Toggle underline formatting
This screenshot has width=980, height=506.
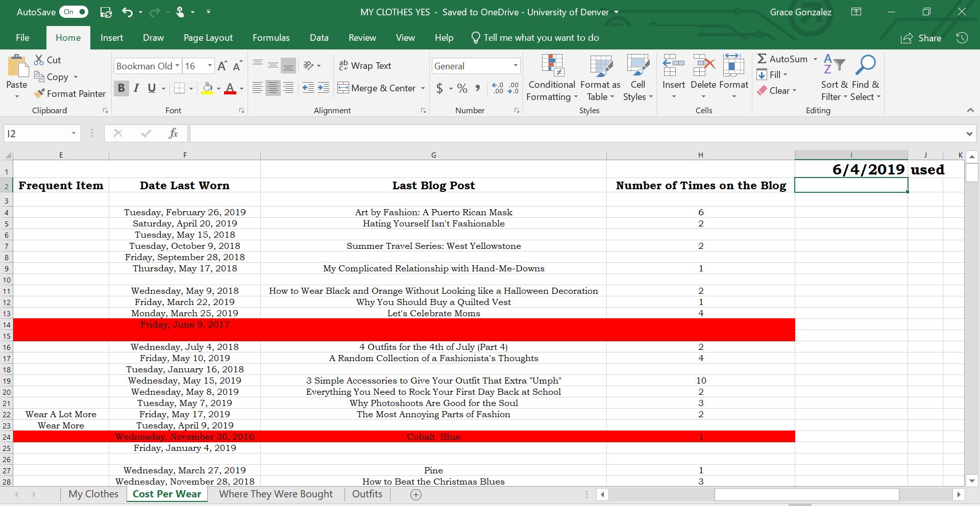point(151,88)
